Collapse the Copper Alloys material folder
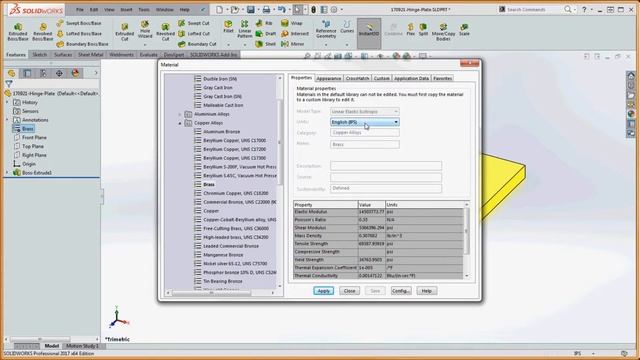The width and height of the screenshot is (640, 360). (x=180, y=123)
